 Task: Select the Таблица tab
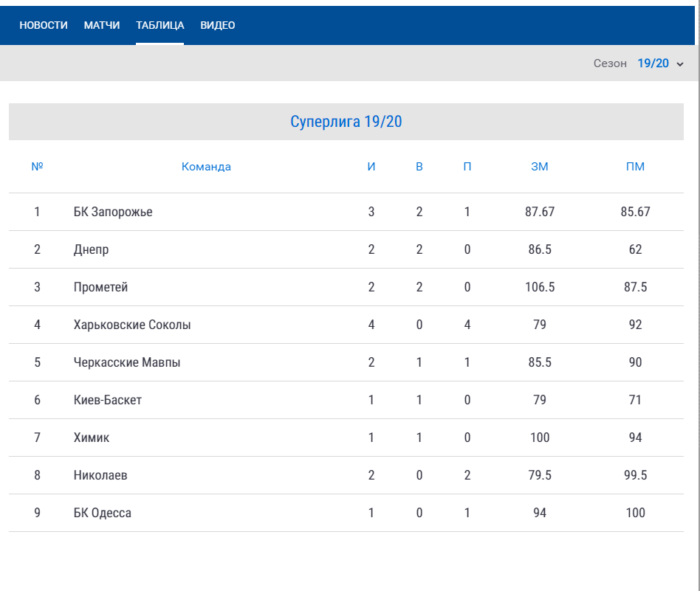click(159, 25)
